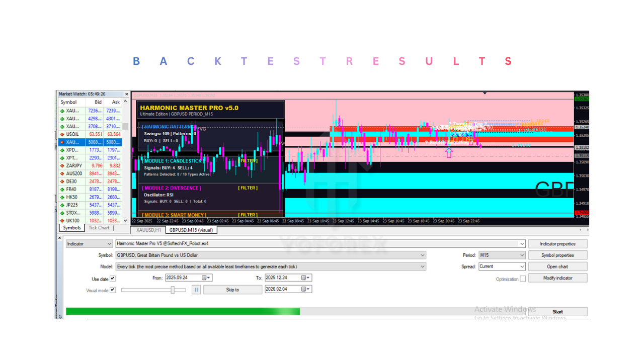Expand the tick Model dropdown
Viewport: 644px width, 362px height.
coord(422,266)
